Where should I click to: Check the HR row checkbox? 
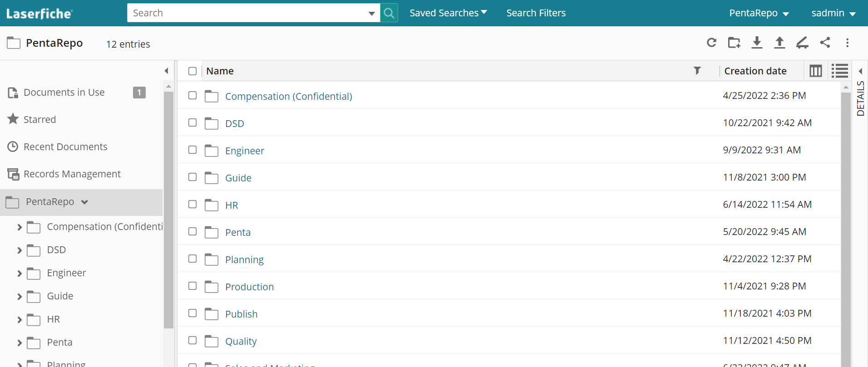pos(192,204)
